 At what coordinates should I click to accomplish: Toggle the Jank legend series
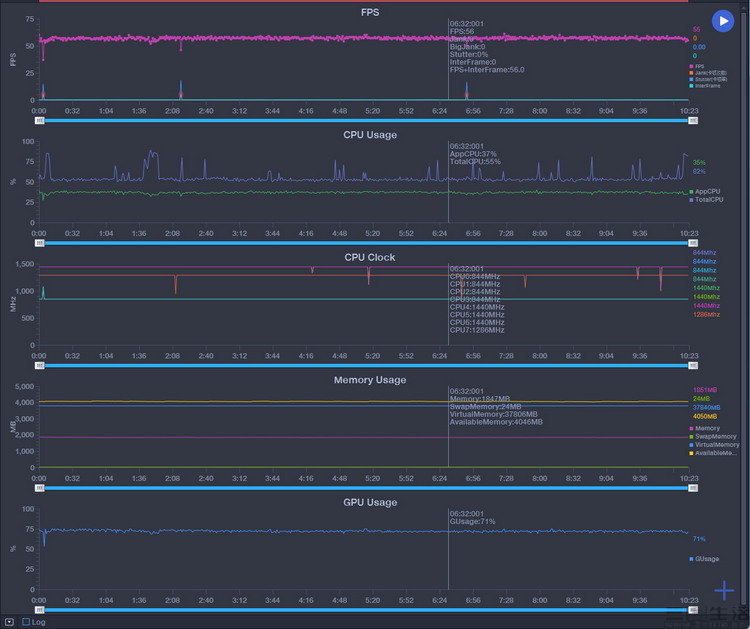point(708,73)
